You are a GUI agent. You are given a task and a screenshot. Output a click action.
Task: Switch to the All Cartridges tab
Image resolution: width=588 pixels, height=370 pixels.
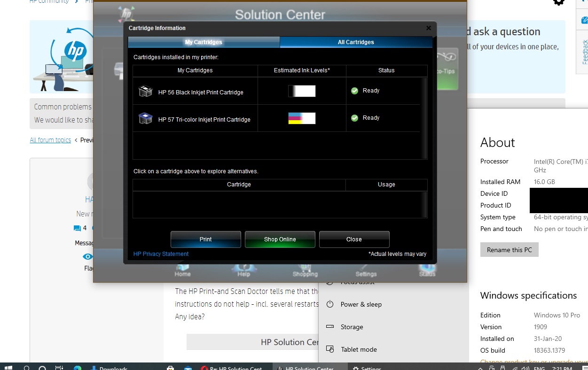356,42
